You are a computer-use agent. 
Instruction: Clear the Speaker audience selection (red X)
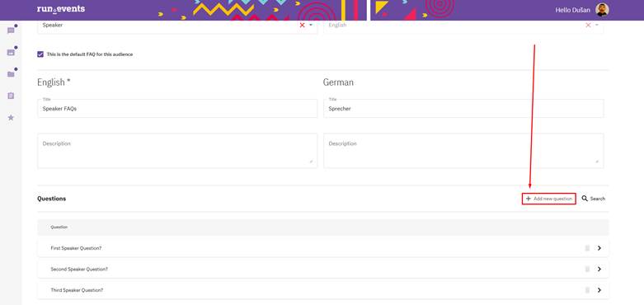[x=303, y=25]
